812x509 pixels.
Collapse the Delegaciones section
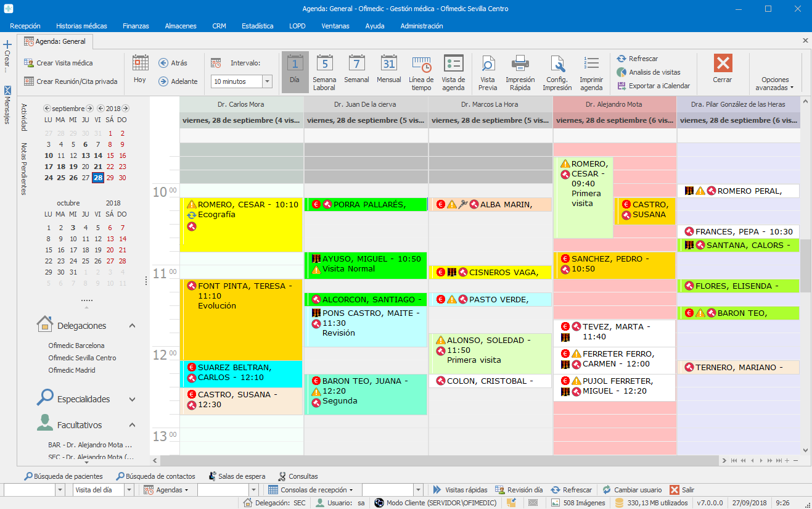tap(132, 326)
